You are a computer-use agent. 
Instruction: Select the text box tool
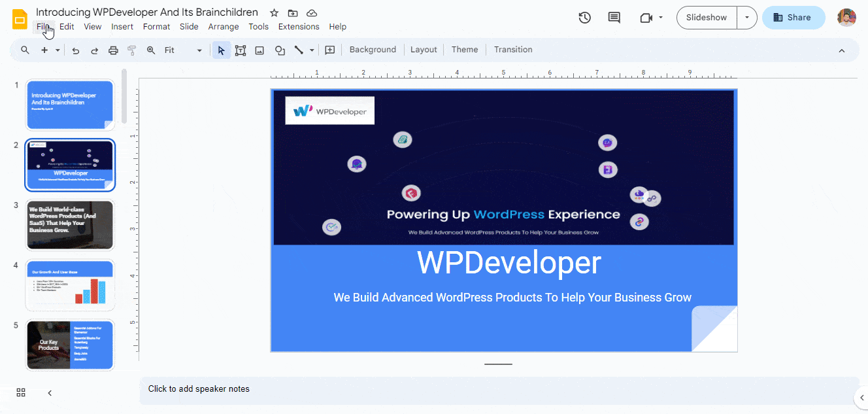[241, 50]
